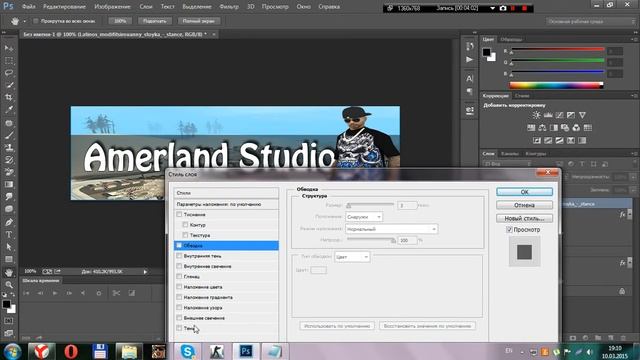Enable the Контур checkbox
640x360 pixels.
coord(185,224)
